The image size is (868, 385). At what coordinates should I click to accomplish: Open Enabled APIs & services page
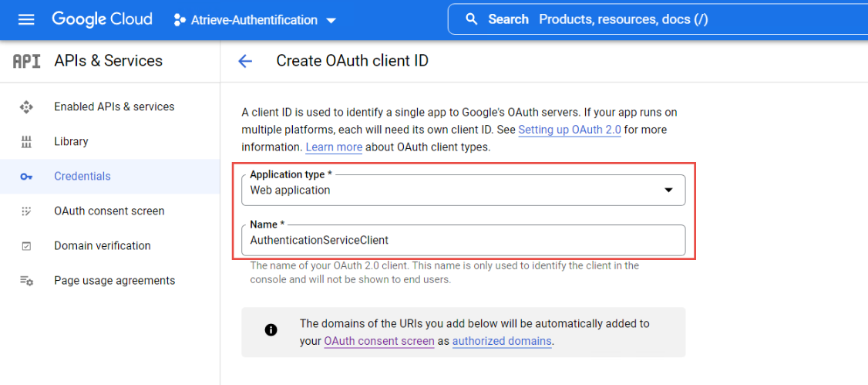pos(114,106)
